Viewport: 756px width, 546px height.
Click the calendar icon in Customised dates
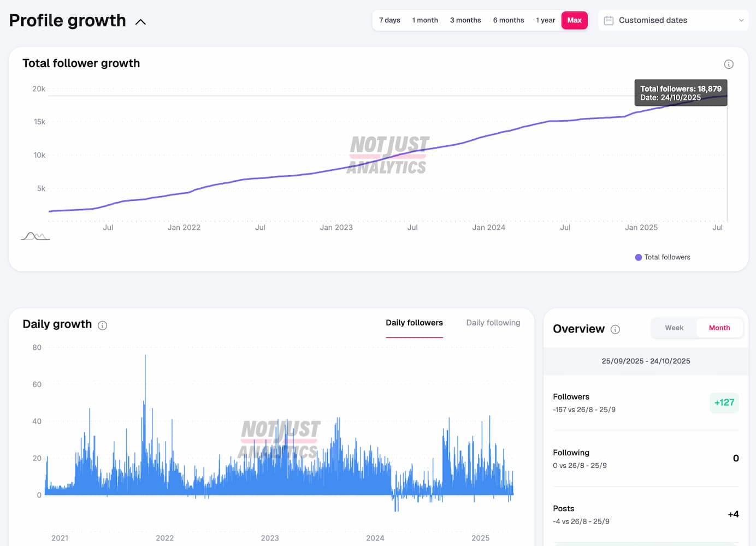[x=609, y=21]
